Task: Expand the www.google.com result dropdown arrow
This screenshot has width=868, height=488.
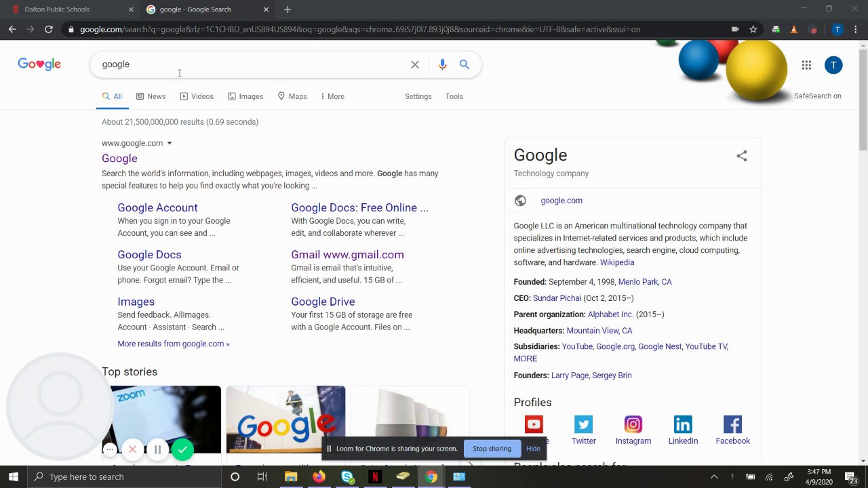Action: click(170, 143)
